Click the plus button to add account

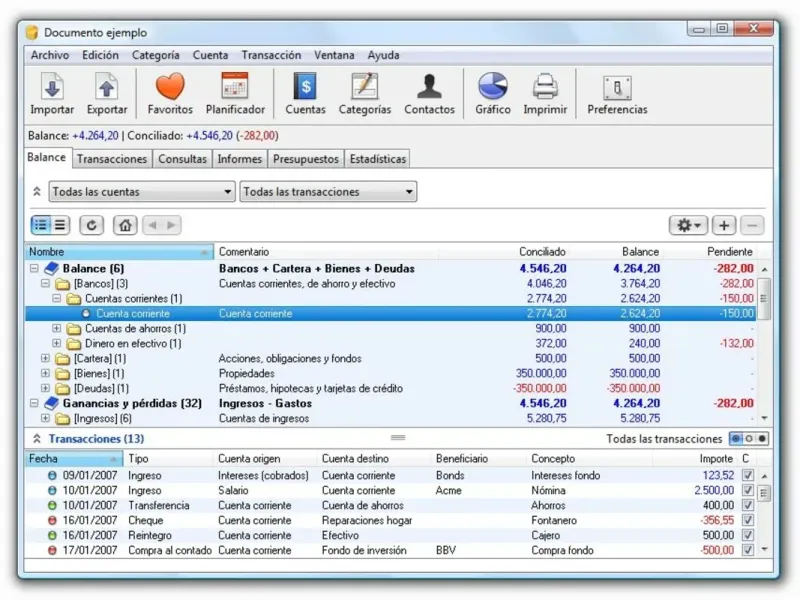(x=724, y=226)
